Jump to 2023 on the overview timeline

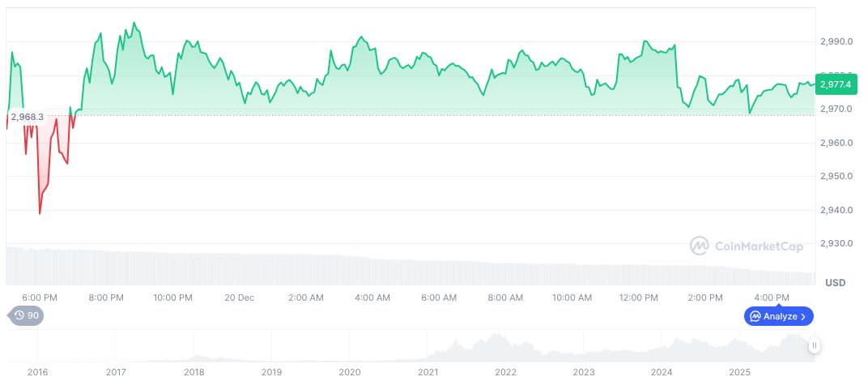(584, 372)
